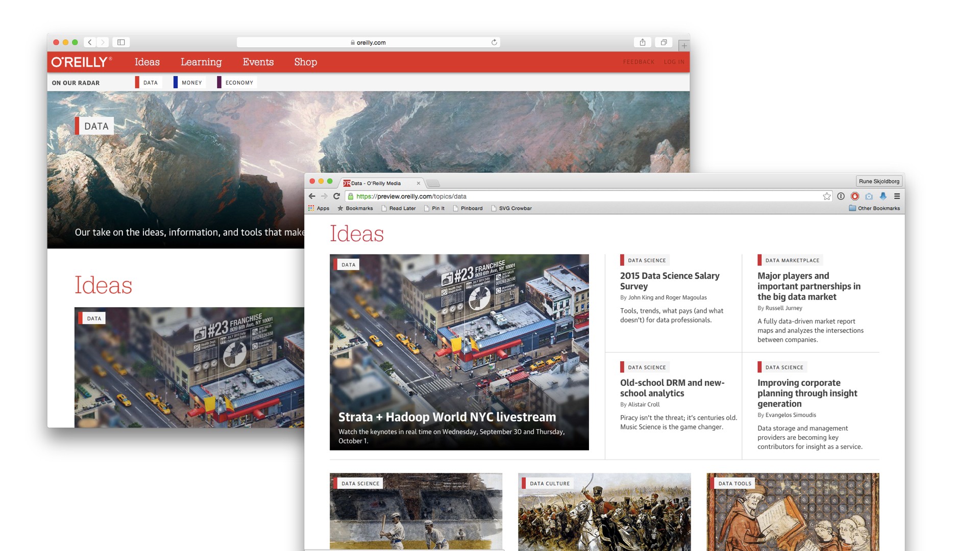
Task: Open Old-school DRM and new-school analytics article
Action: pyautogui.click(x=672, y=388)
